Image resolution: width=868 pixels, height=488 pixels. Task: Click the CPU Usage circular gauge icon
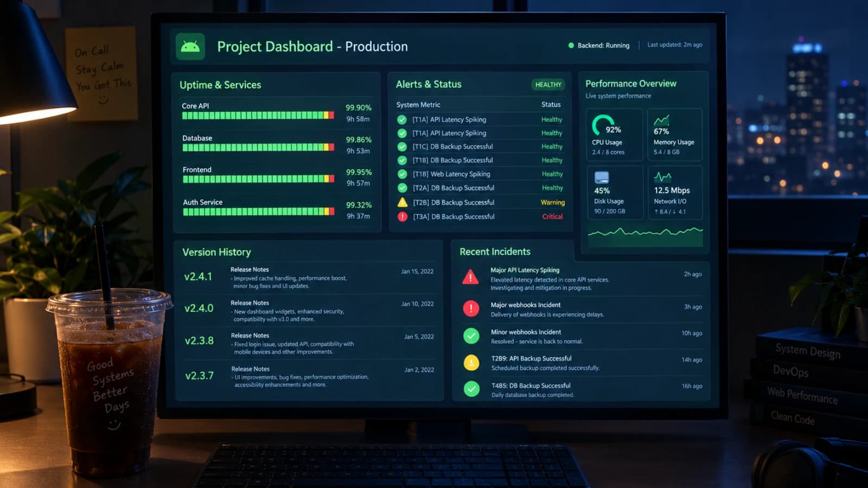(x=602, y=125)
